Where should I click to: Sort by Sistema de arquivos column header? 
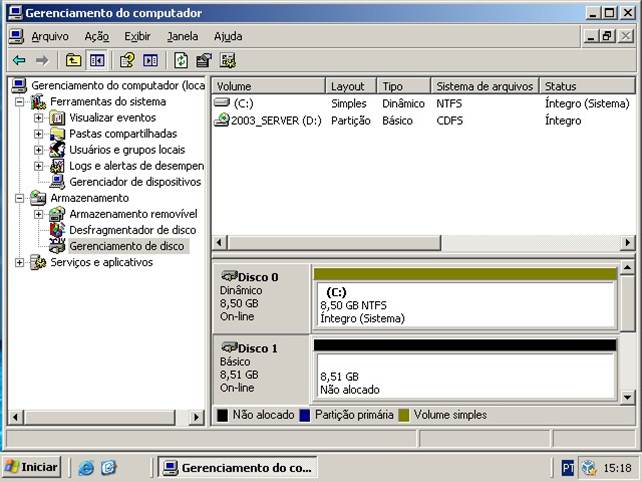coord(485,86)
